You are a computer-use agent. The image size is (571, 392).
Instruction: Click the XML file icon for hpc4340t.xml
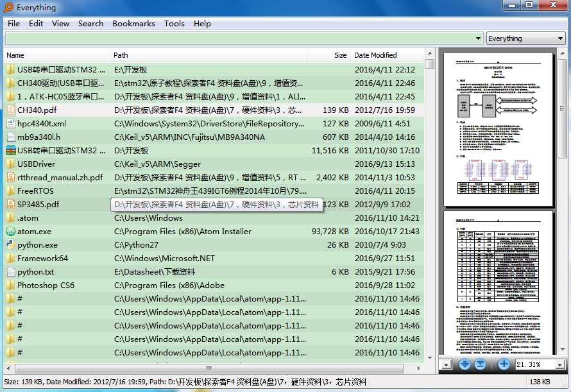[x=11, y=123]
